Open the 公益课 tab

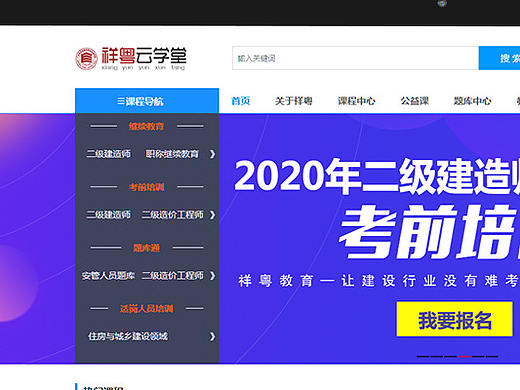point(415,101)
